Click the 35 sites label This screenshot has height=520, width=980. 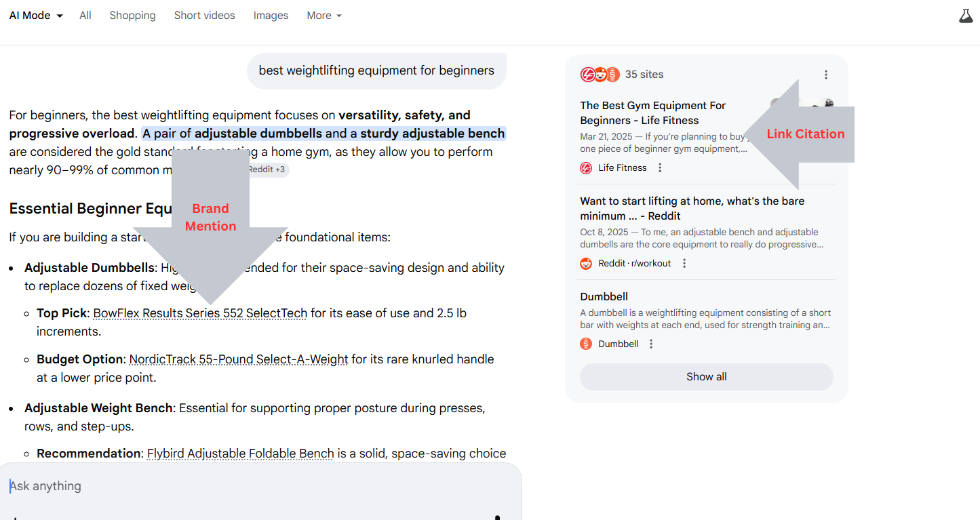(644, 75)
